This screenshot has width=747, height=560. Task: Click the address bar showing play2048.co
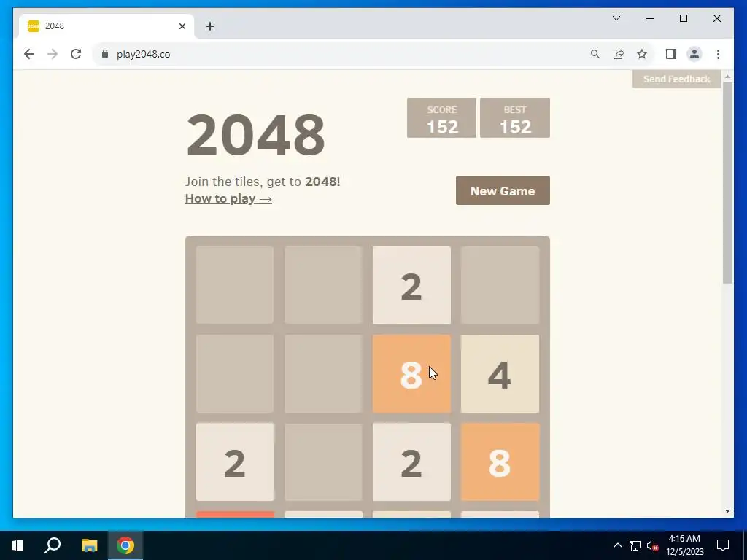click(341, 54)
